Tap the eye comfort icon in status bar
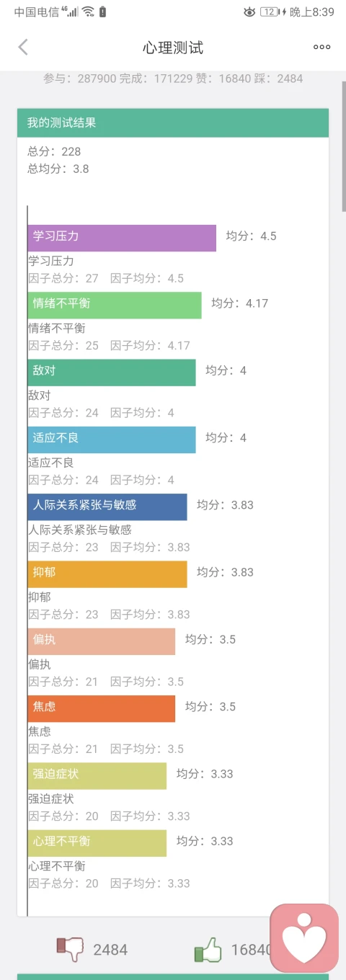The width and height of the screenshot is (346, 980). pyautogui.click(x=249, y=12)
